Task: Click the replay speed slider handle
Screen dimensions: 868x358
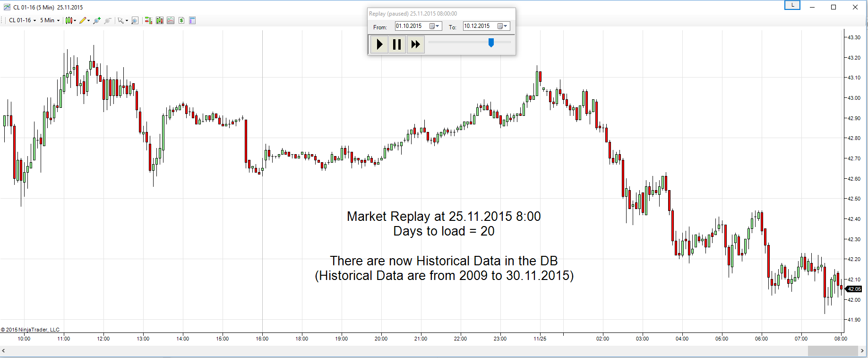Action: coord(491,43)
